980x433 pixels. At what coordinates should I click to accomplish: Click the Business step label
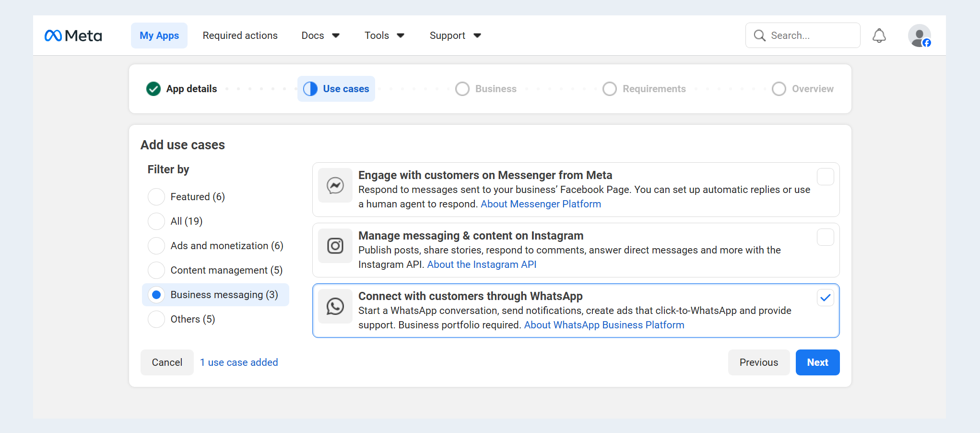coord(496,89)
